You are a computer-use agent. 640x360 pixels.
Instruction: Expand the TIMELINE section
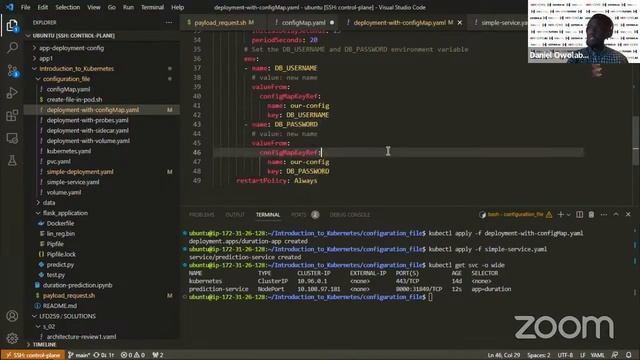click(44, 345)
